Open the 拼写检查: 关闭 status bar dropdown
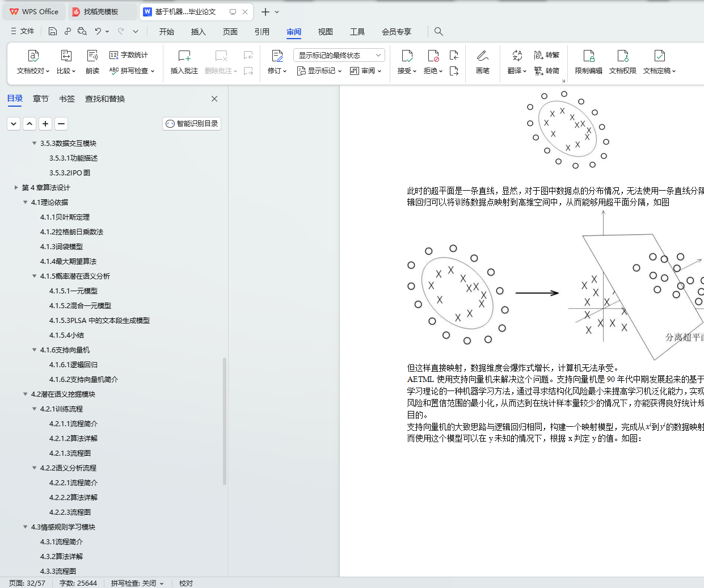The image size is (704, 588). click(137, 583)
